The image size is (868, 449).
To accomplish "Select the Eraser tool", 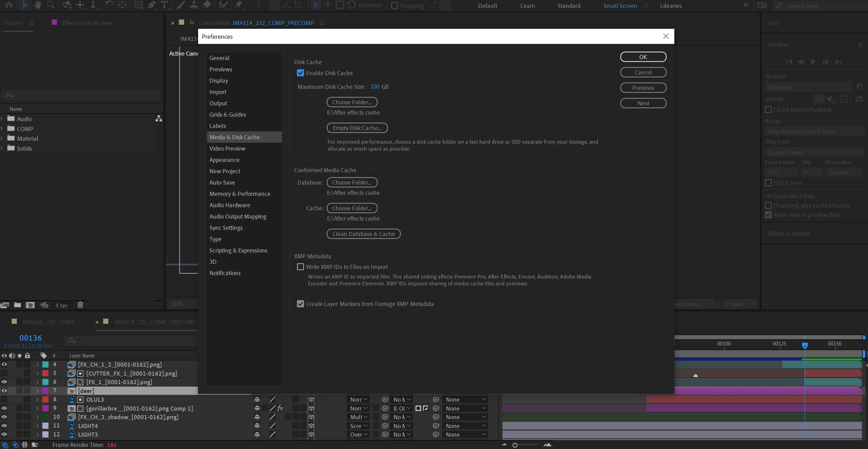I will (206, 5).
